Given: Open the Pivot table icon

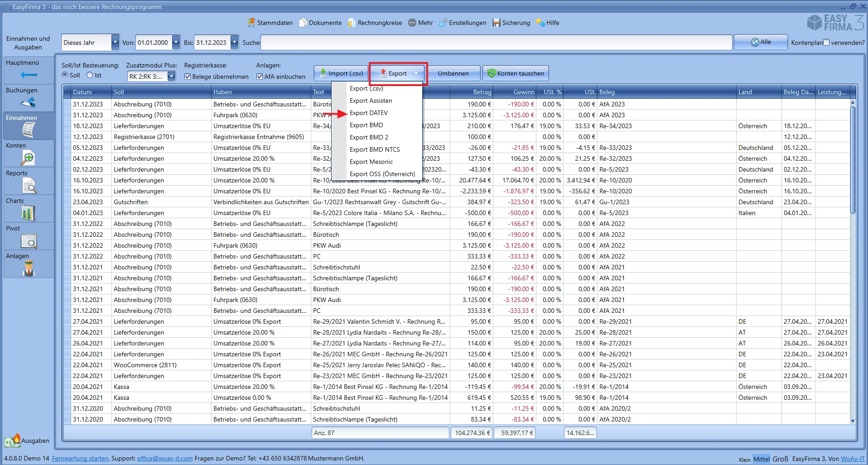Looking at the screenshot, I should 29,241.
